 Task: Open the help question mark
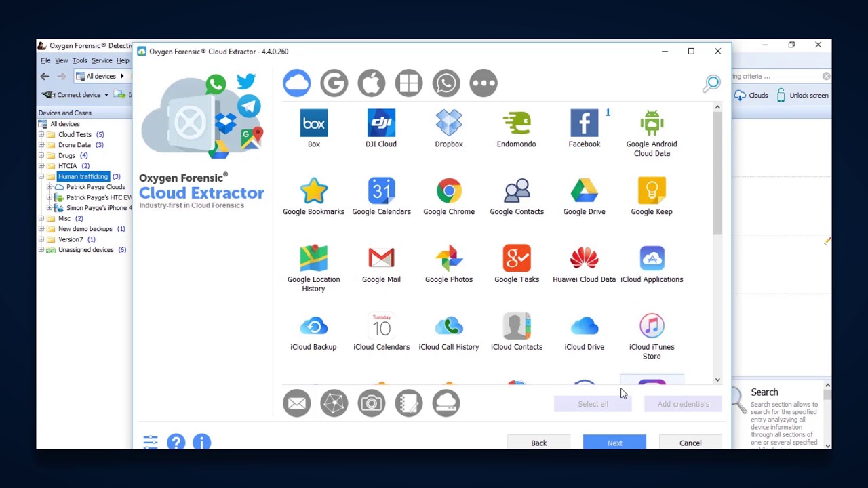tap(176, 443)
